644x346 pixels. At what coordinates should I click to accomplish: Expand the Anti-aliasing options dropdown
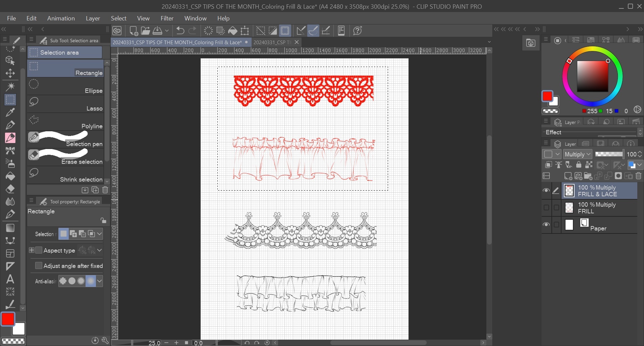pos(100,281)
